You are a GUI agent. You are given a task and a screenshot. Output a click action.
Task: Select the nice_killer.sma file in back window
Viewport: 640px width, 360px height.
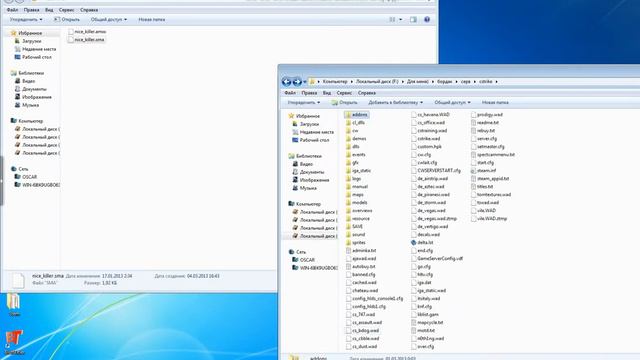(x=87, y=40)
